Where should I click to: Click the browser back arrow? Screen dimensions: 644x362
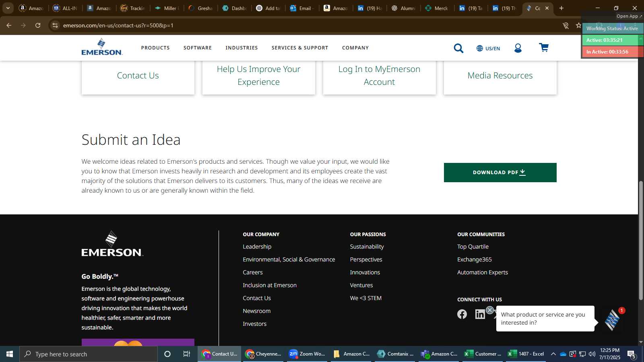(9, 25)
